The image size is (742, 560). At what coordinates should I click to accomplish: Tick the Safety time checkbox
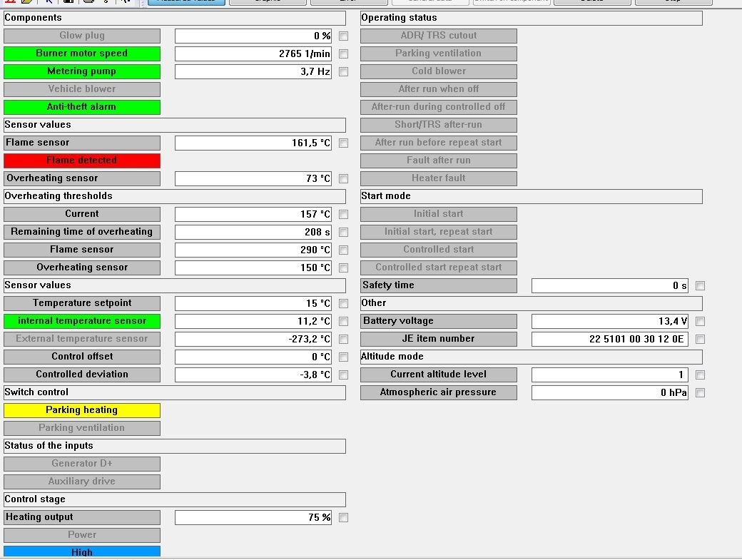[x=701, y=285]
